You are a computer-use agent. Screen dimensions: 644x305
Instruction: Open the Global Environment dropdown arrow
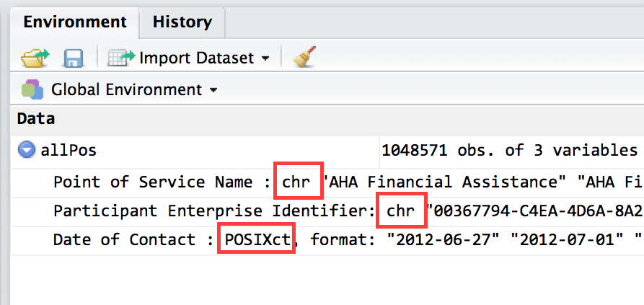[x=213, y=91]
